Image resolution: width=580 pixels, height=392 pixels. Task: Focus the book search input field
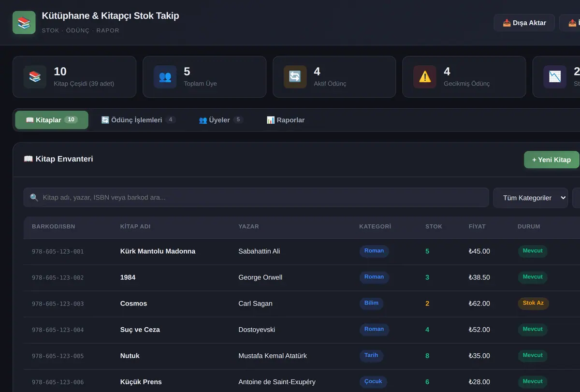256,198
